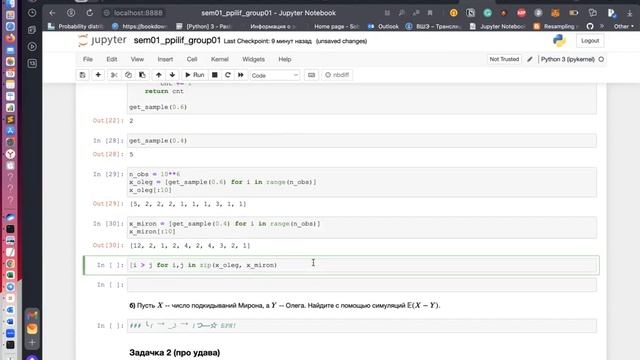Open the Jupyter Notebook bookmark
Screen dimensions: 640x360
tap(498, 27)
